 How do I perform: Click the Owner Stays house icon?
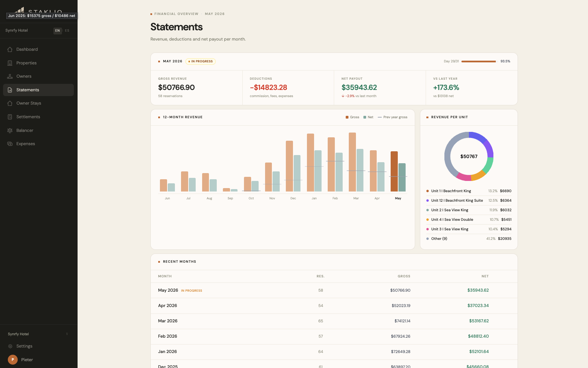click(10, 103)
